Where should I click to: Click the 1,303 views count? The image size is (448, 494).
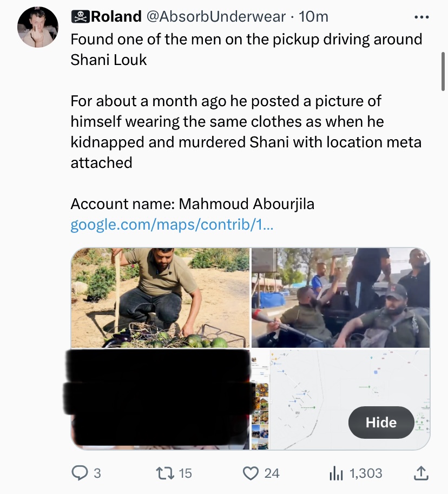[x=366, y=473]
